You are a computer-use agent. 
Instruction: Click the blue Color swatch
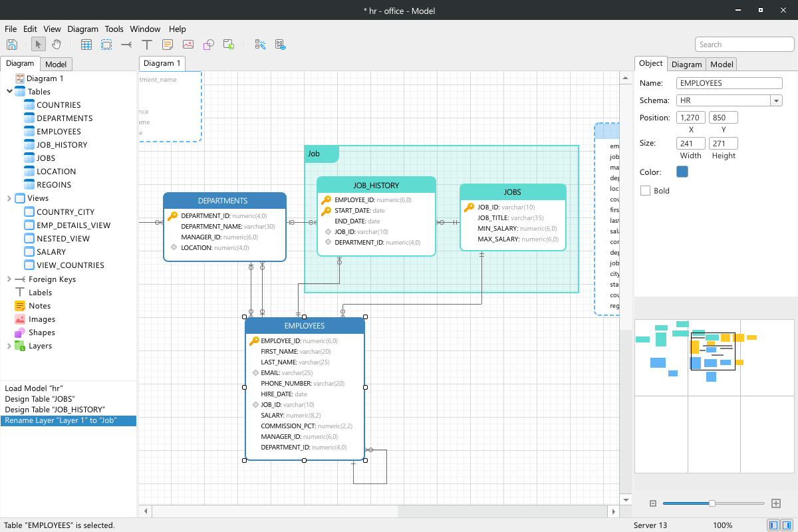[682, 172]
